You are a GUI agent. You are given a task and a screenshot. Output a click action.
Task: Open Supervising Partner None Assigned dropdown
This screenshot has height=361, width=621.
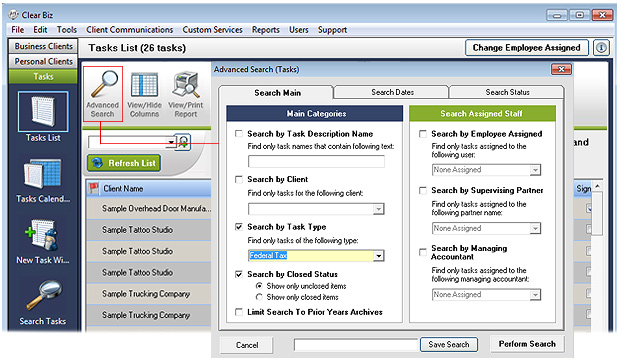point(535,228)
